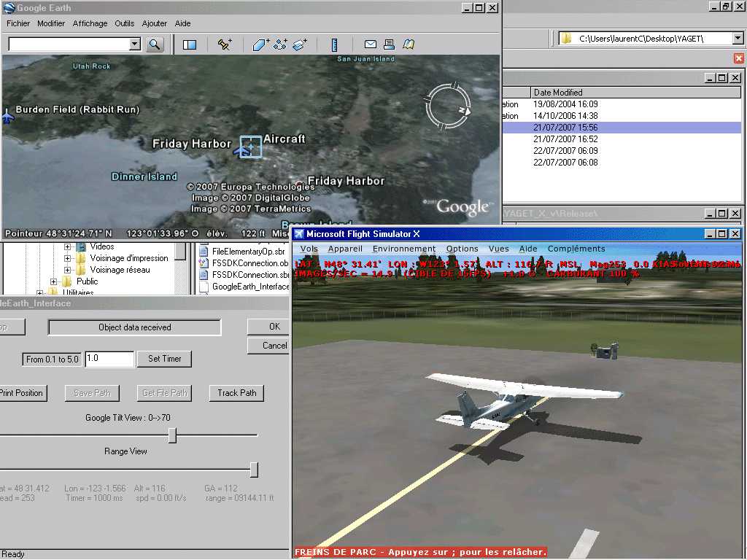Click the email envelope icon
This screenshot has height=560, width=747.
click(371, 44)
